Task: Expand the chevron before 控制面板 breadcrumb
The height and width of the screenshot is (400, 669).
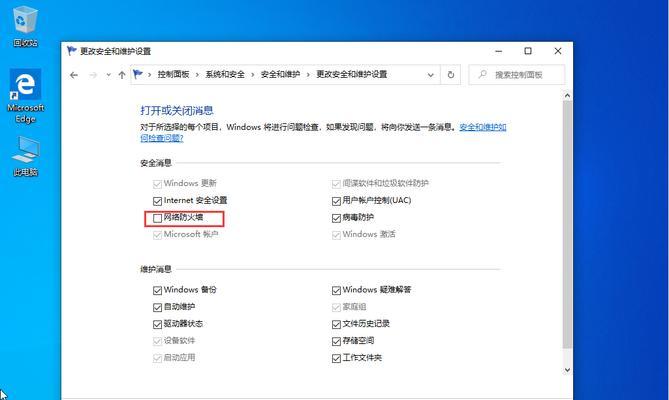Action: (x=149, y=75)
